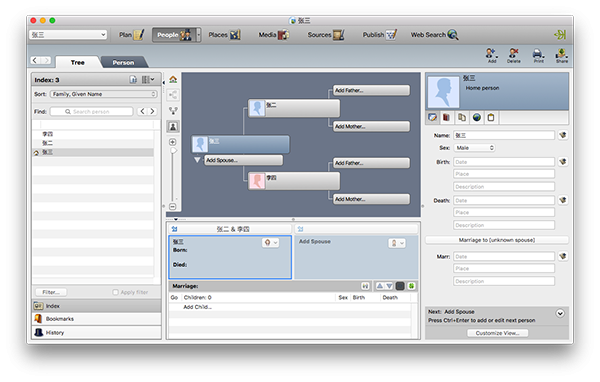Click Marriage to (unknown spouse) button

click(497, 240)
